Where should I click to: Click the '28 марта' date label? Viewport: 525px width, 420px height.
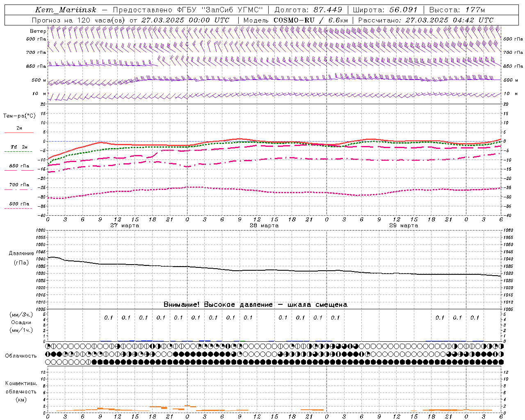coord(264,226)
